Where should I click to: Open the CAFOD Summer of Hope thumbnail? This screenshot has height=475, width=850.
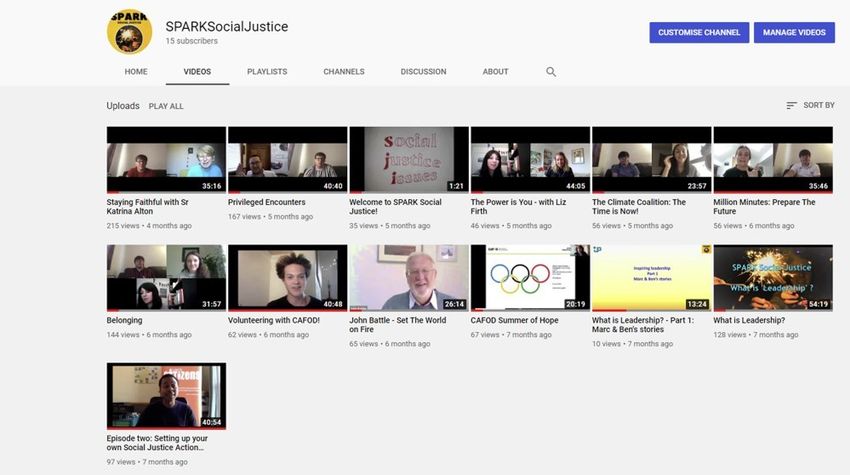531,278
